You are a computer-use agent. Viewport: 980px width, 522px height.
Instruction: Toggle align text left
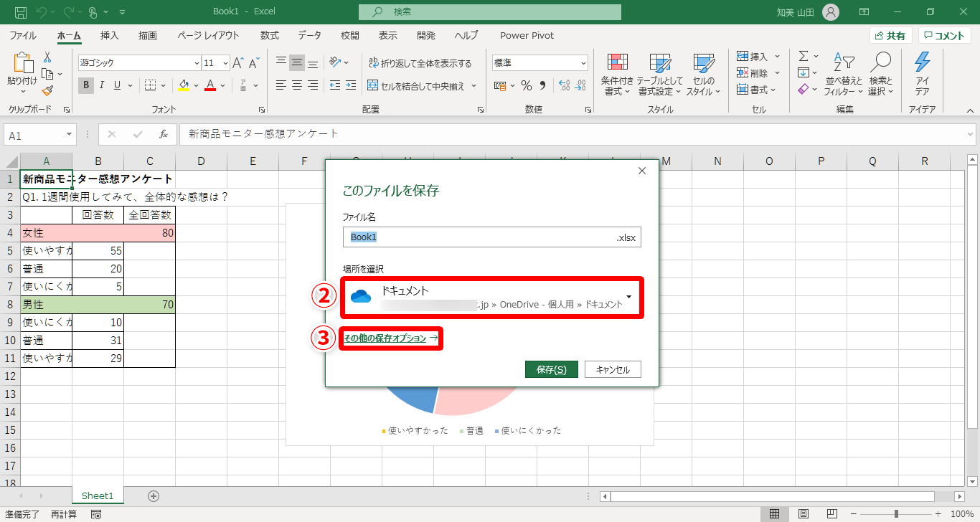(x=281, y=85)
